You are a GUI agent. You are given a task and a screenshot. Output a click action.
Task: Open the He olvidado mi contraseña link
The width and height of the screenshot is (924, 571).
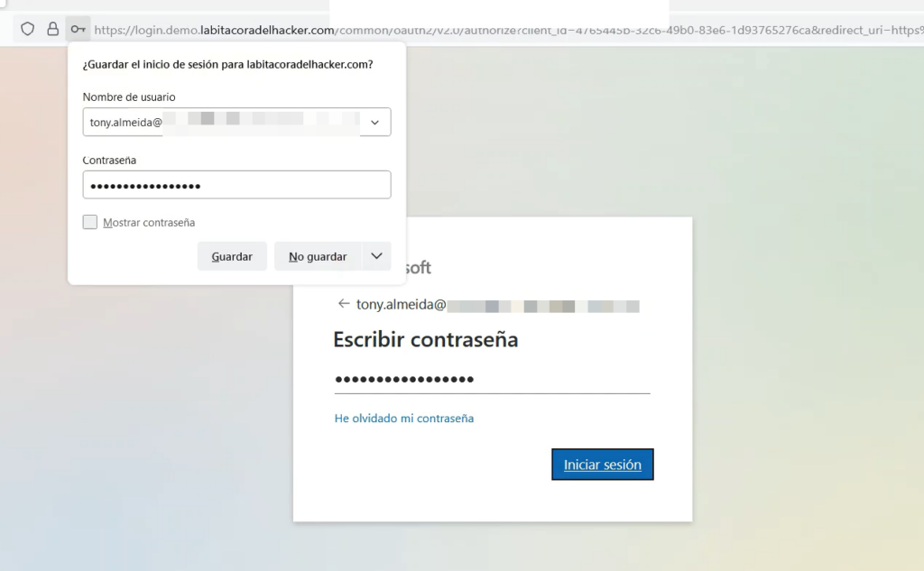tap(404, 419)
